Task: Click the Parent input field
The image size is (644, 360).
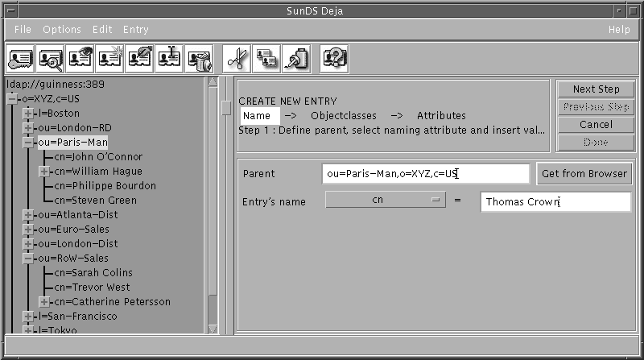Action: pyautogui.click(x=426, y=173)
